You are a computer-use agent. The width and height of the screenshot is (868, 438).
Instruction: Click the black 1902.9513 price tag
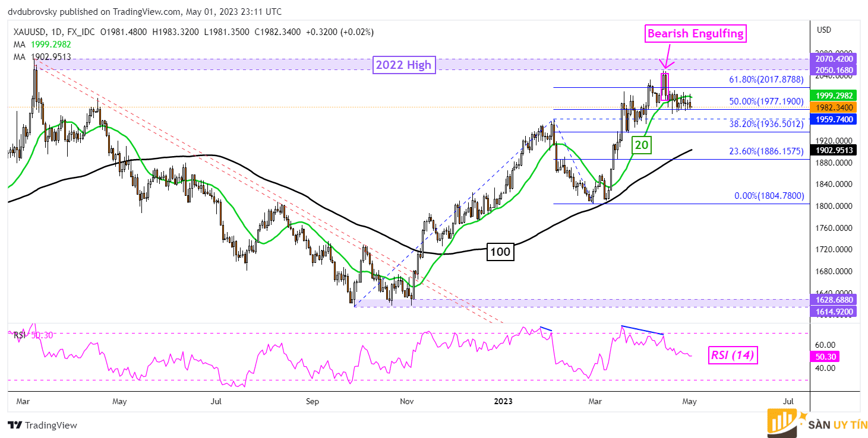(x=835, y=151)
